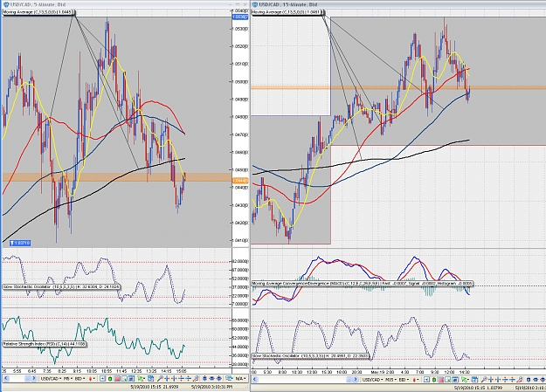Click the vertical fit arrows icon in right toolbar
Image resolution: width=546 pixels, height=392 pixels.
coord(529,380)
